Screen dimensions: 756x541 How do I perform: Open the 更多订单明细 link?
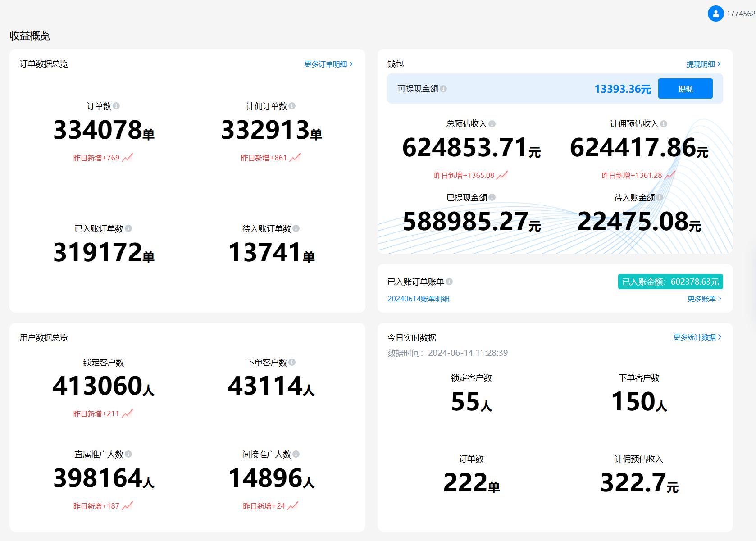(328, 64)
